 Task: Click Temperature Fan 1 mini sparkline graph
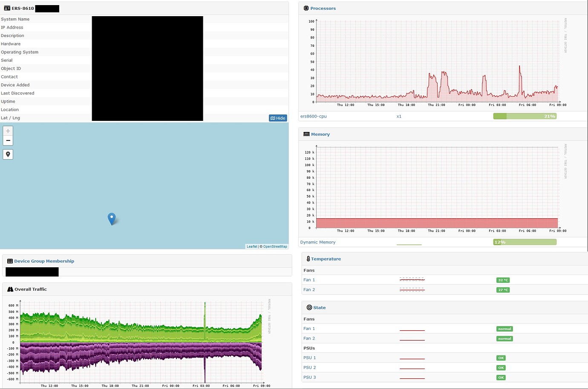tap(412, 280)
